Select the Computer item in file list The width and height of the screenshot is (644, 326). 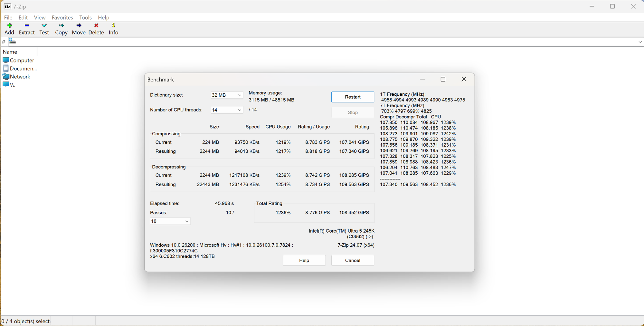[22, 60]
